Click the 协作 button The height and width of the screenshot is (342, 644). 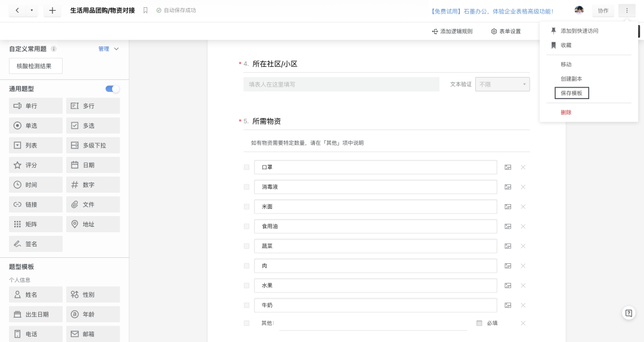(x=603, y=11)
